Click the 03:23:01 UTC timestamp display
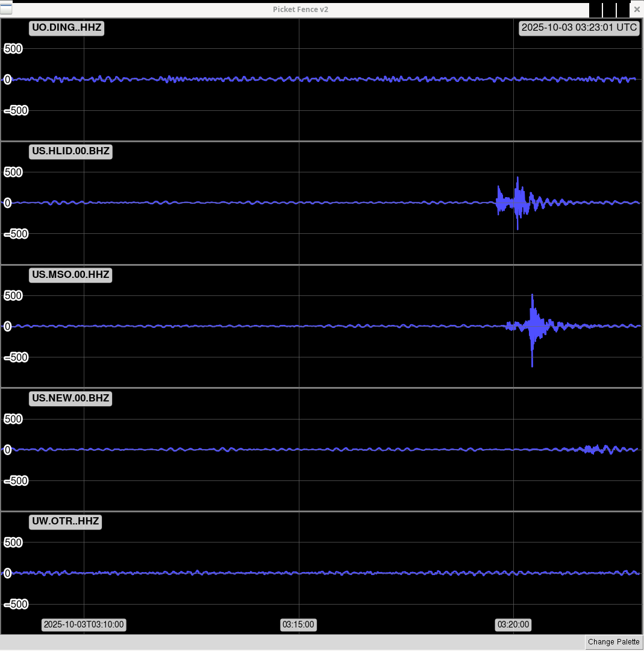644x651 pixels. (x=579, y=28)
